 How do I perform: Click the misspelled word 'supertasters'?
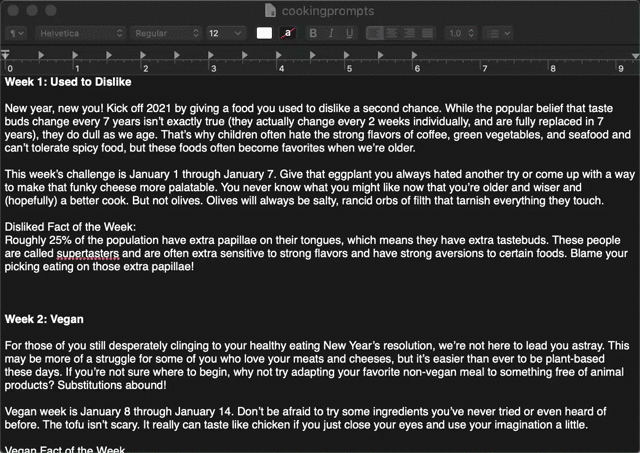88,254
